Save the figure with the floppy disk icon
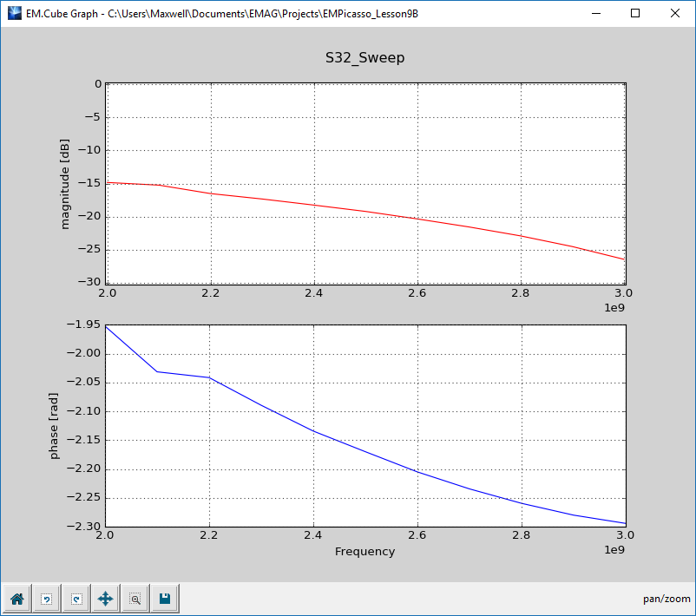Image resolution: width=696 pixels, height=616 pixels. click(x=165, y=599)
